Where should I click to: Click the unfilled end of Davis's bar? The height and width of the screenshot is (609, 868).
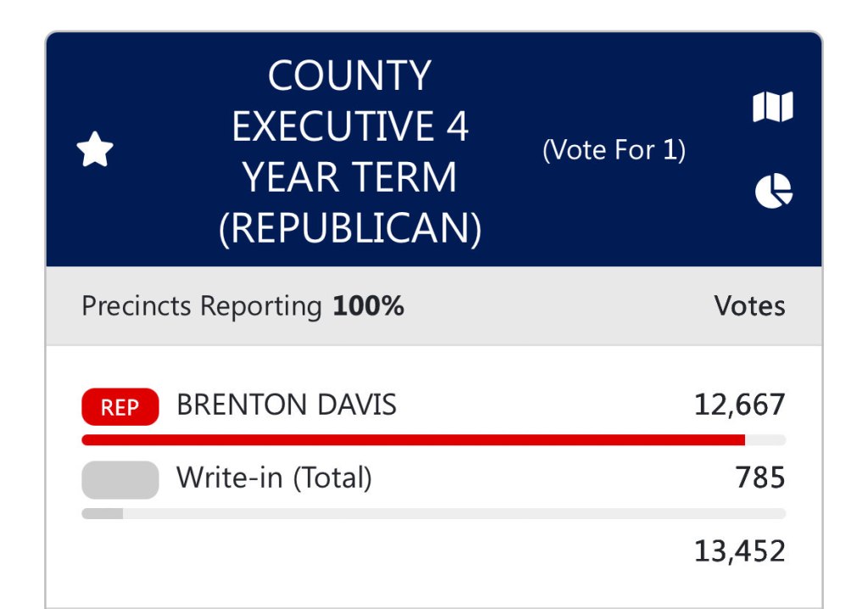coord(765,439)
